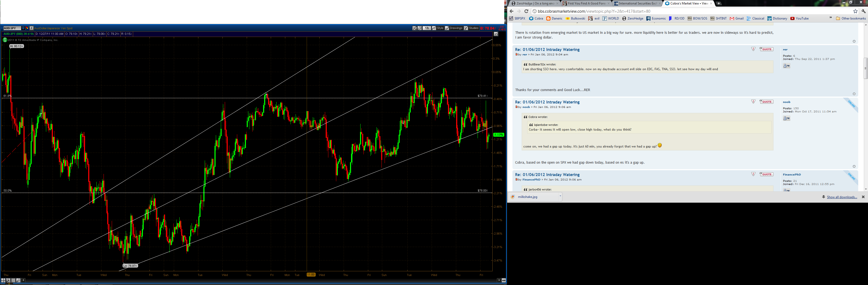
Task: Click the Hi: 80.12 price bubble
Action: point(17,46)
